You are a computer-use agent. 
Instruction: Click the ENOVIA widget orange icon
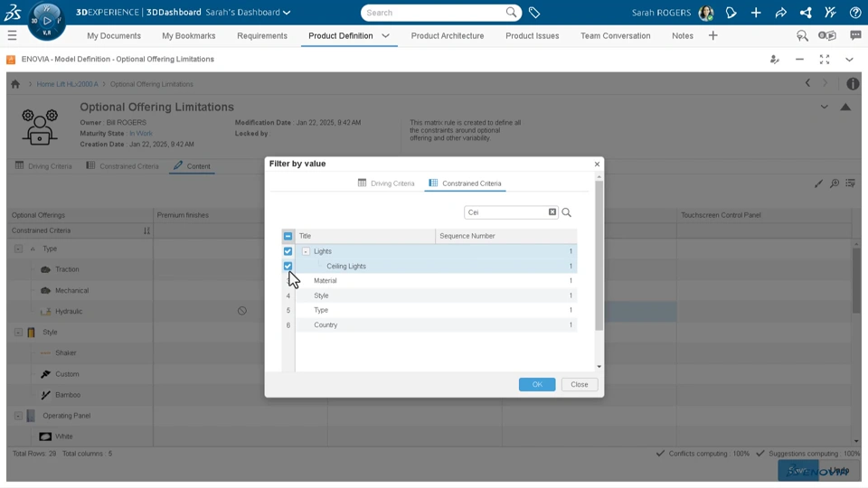[11, 60]
